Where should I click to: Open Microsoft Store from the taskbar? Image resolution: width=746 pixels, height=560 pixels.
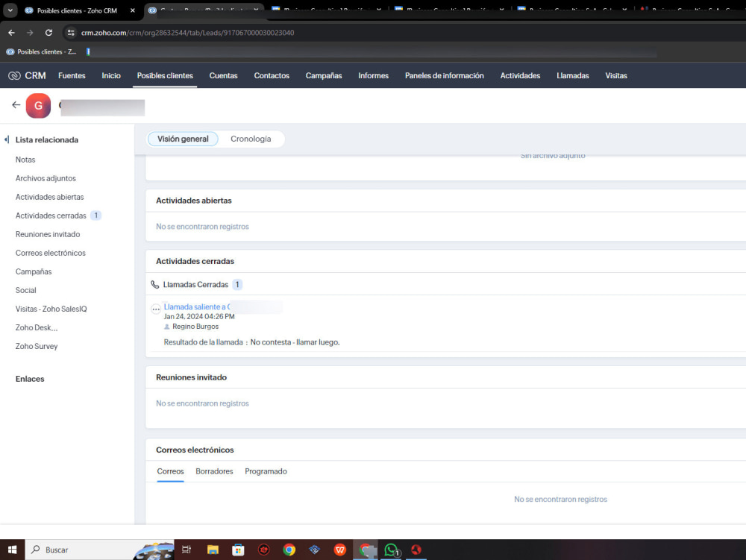coord(238,550)
